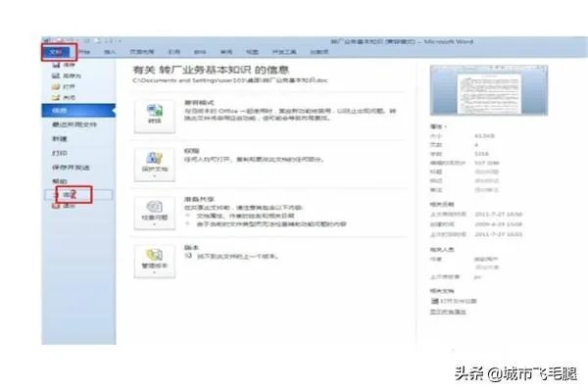Click the 添加标题 (Add title) field

coord(486,171)
